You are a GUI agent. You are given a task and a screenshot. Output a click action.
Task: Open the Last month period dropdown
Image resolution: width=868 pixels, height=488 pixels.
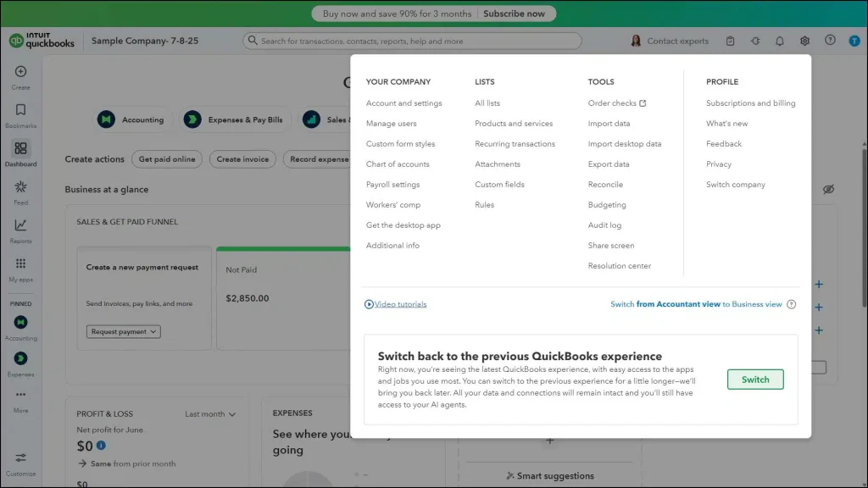(x=210, y=414)
